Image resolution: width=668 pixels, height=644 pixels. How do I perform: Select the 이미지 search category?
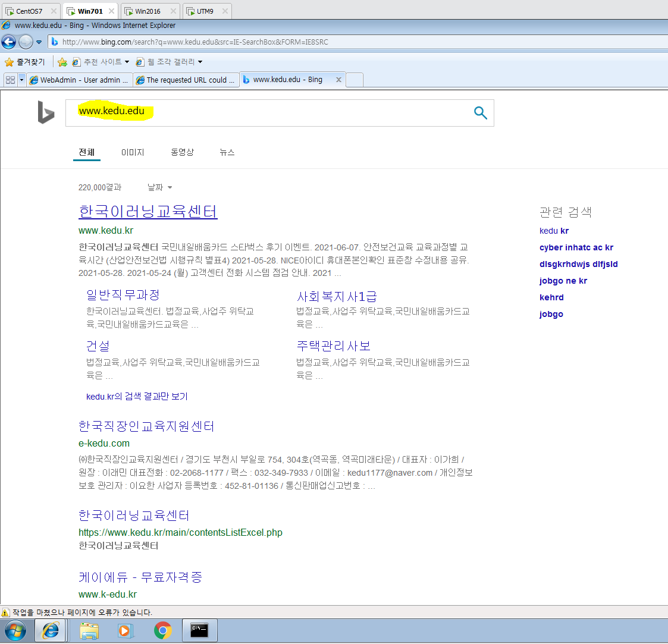pos(133,152)
